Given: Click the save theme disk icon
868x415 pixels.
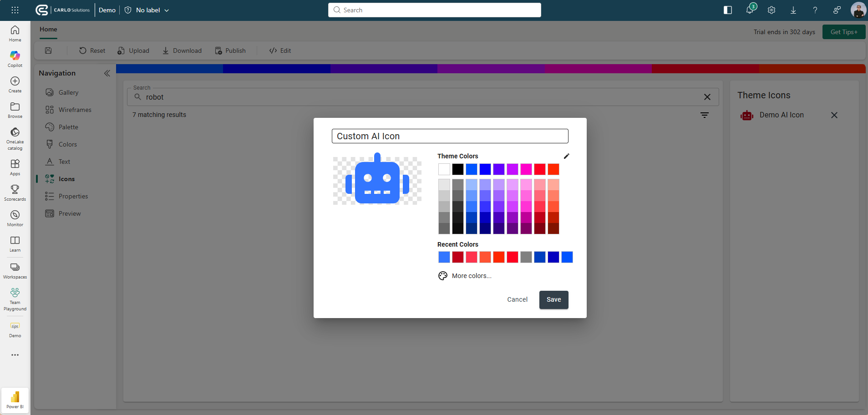Looking at the screenshot, I should (48, 50).
